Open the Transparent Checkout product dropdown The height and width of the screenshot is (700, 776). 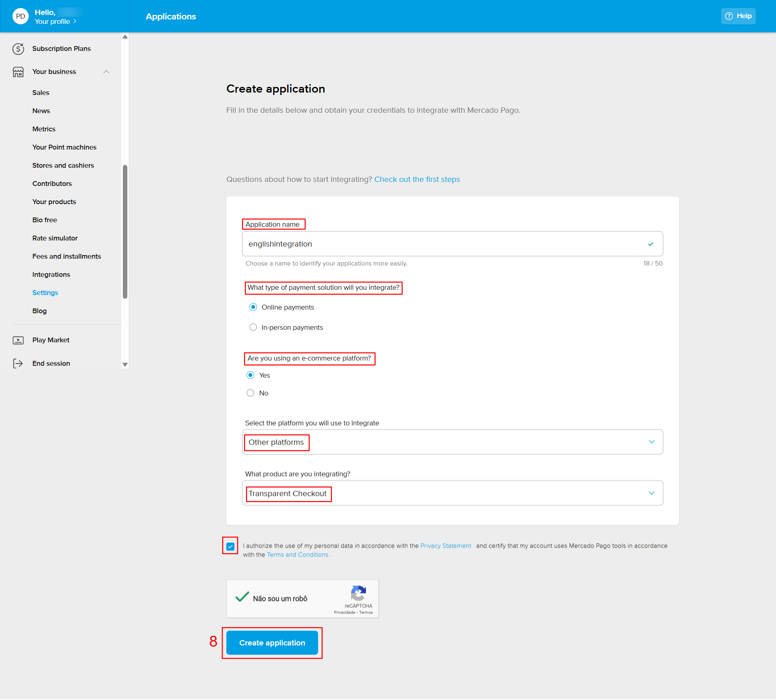452,493
